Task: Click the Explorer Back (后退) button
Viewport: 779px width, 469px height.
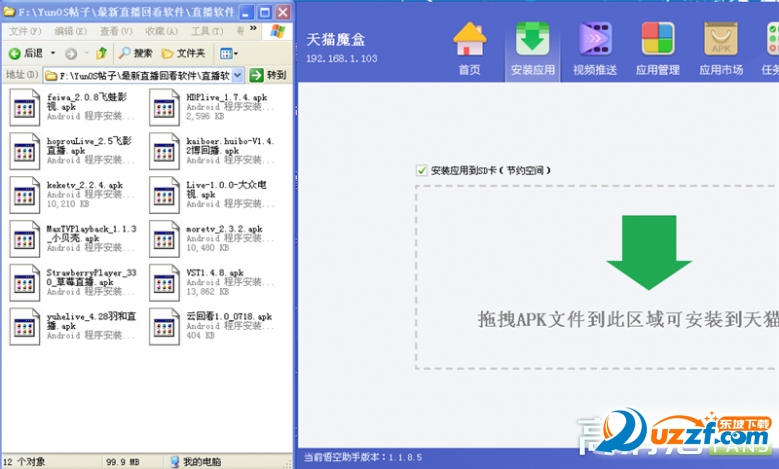Action: click(x=26, y=53)
